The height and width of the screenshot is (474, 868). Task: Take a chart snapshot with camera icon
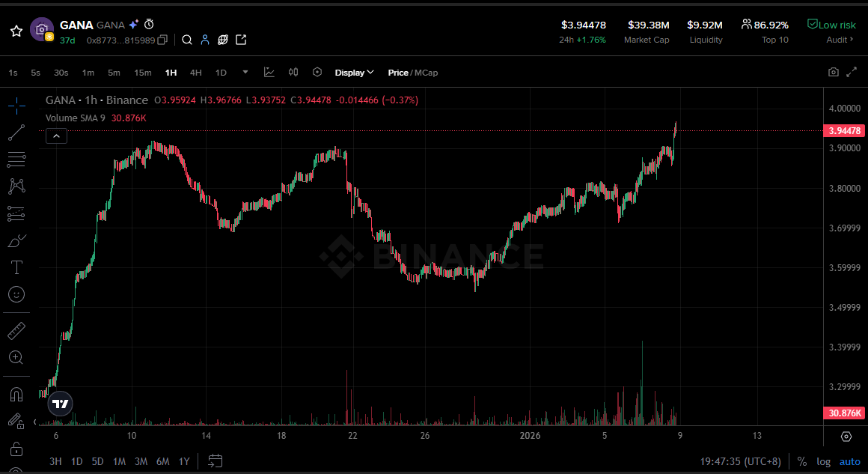point(833,72)
